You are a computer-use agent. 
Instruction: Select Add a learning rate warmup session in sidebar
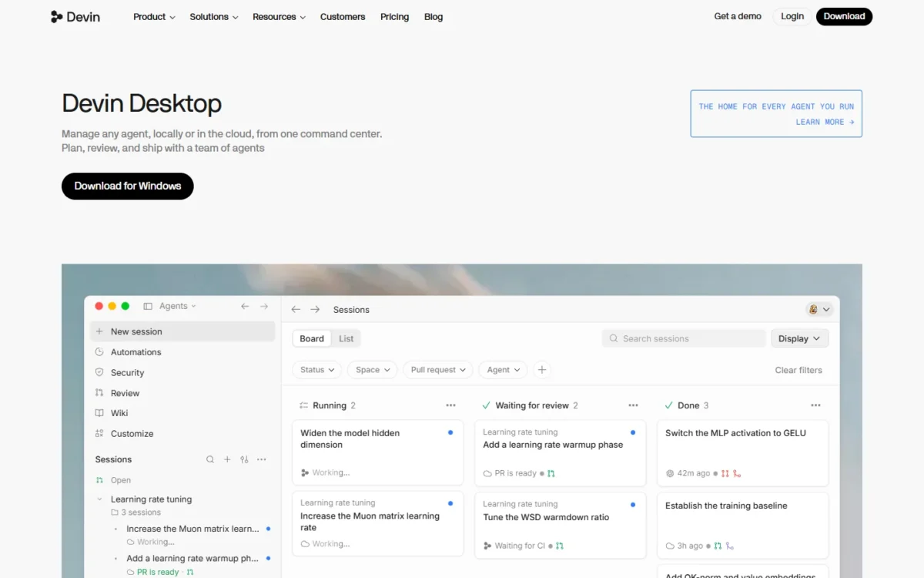tap(192, 558)
